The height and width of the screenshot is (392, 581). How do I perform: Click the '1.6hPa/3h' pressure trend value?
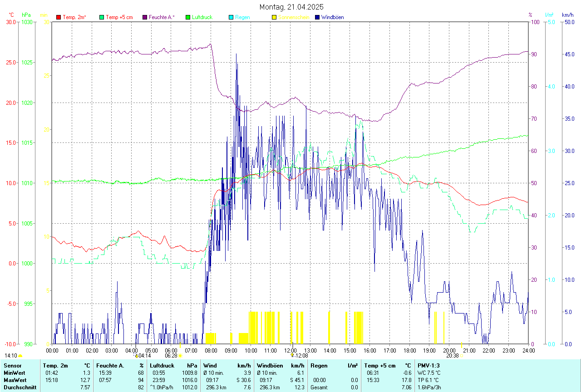(429, 387)
